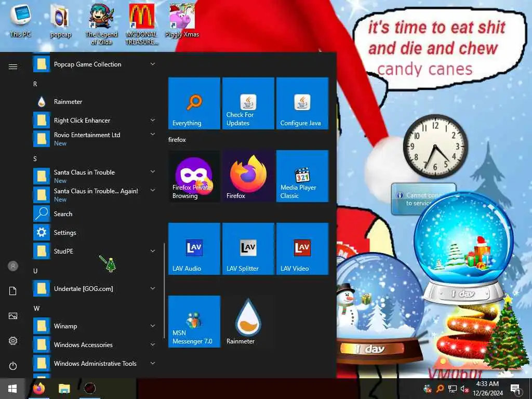Open Firefox Private Browsing tile

pyautogui.click(x=194, y=176)
